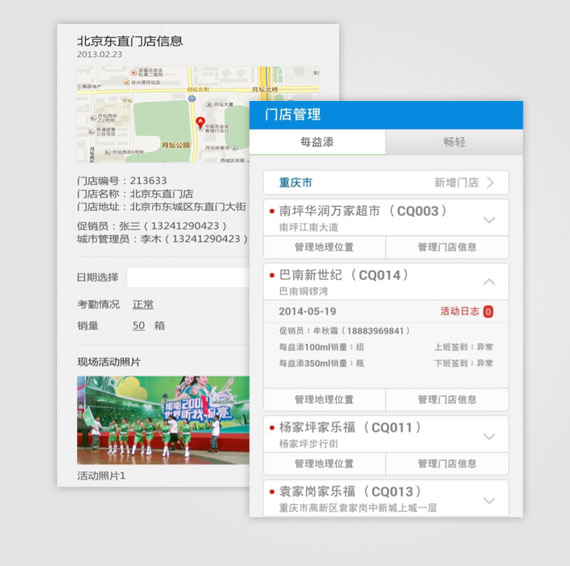Select the 巴南新世纪 (CQ014) store title
Image resolution: width=570 pixels, height=566 pixels.
344,275
